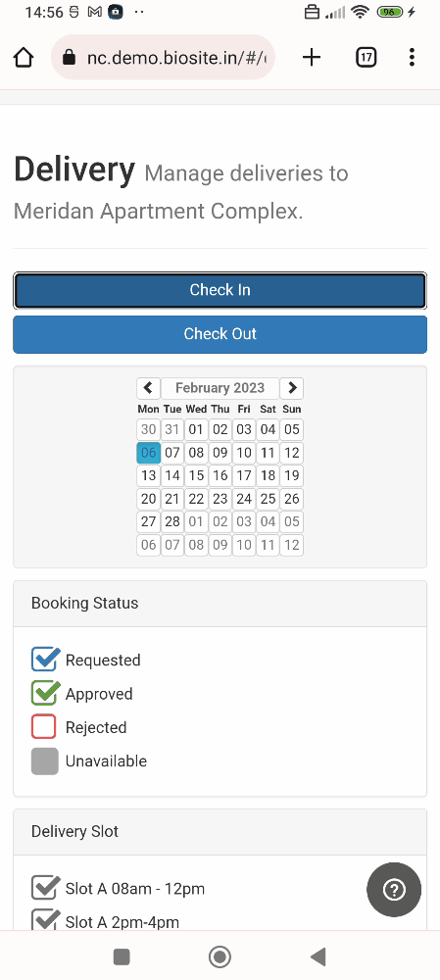The image size is (440, 980).
Task: Select February 15 on the calendar
Action: tap(196, 475)
